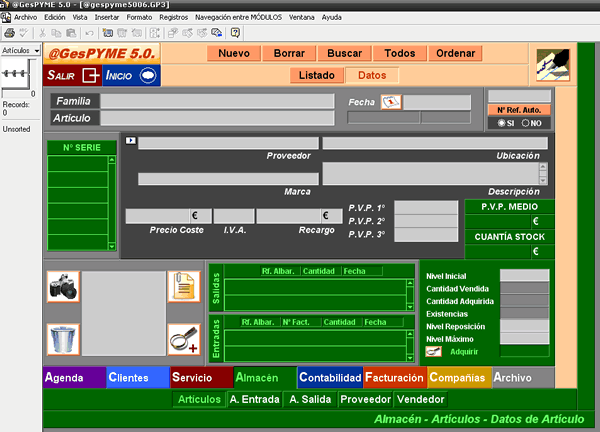
Task: Click the pen signing icon top right
Action: click(x=553, y=65)
